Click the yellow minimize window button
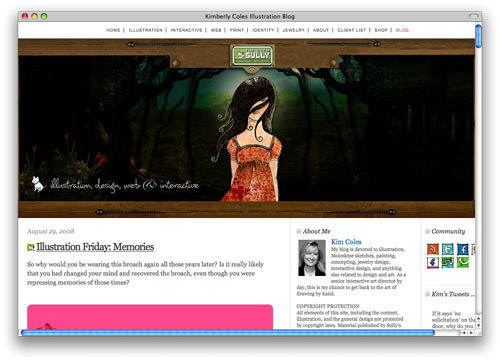This screenshot has height=361, width=500. (34, 16)
